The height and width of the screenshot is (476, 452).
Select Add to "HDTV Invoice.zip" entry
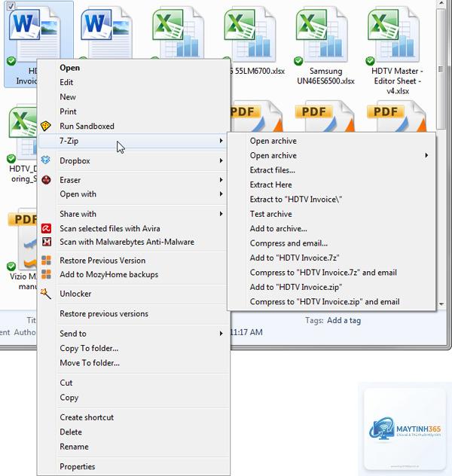(331, 287)
